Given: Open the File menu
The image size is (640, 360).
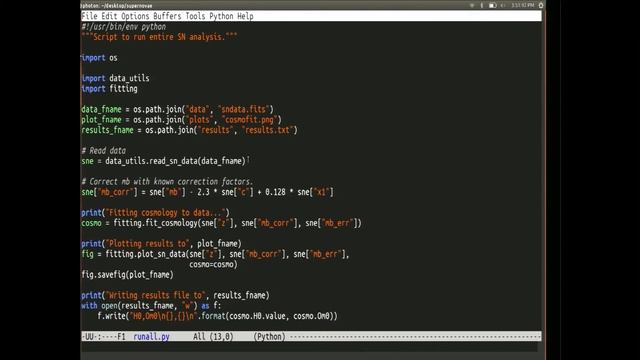Looking at the screenshot, I should (89, 16).
